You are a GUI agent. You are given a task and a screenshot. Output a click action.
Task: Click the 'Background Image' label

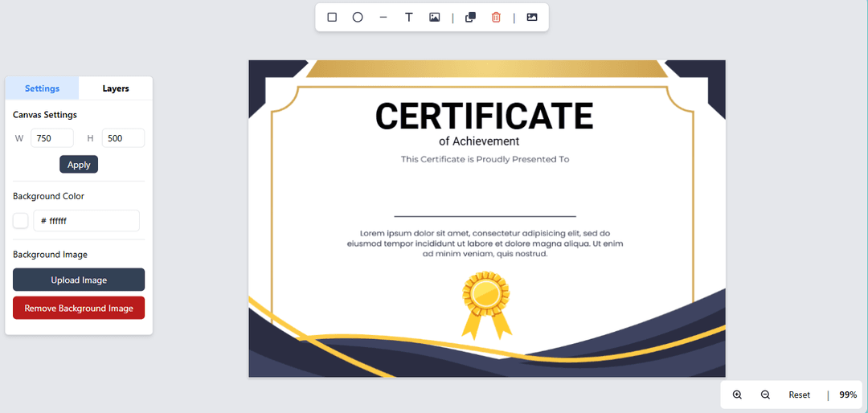pos(51,255)
